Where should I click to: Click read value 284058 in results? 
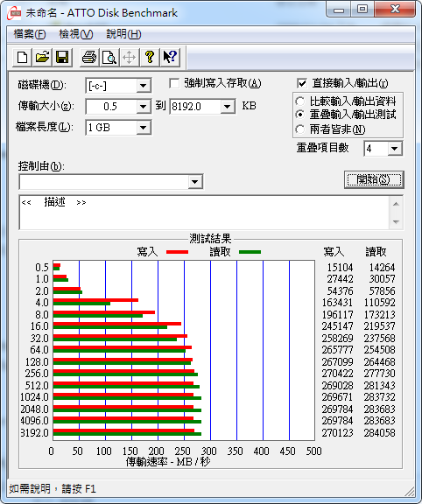pyautogui.click(x=380, y=432)
